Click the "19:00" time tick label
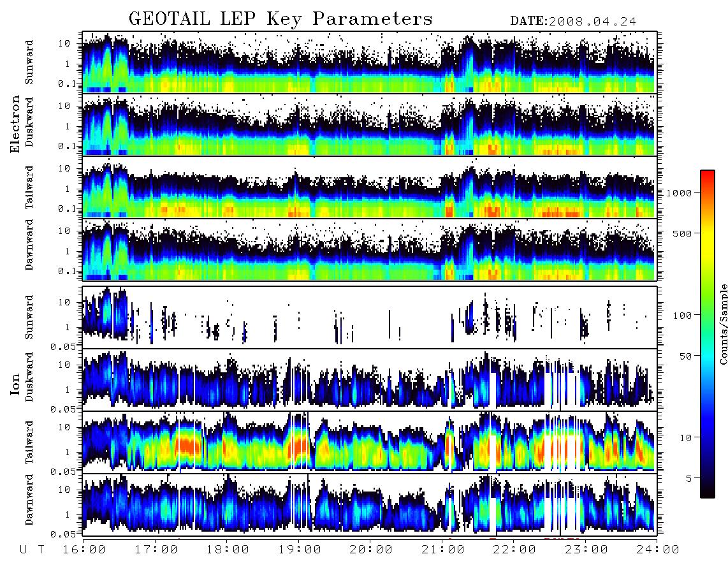This screenshot has width=728, height=561. tap(300, 550)
